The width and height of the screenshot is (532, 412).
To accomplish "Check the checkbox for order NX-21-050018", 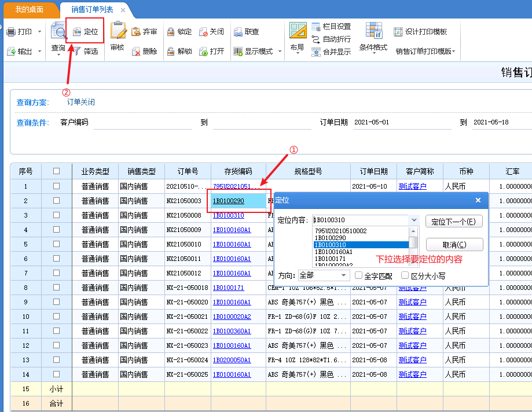I will point(56,288).
